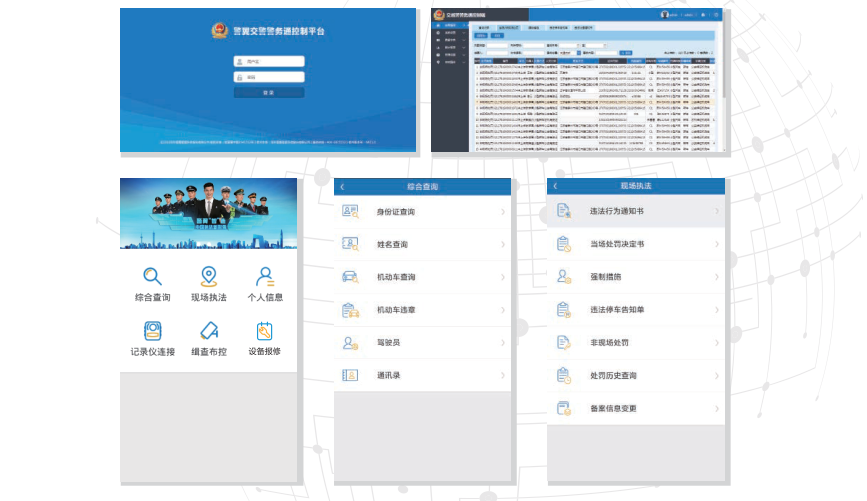
Task: Tap 缉查布控 icon on home screen
Action: [x=209, y=331]
